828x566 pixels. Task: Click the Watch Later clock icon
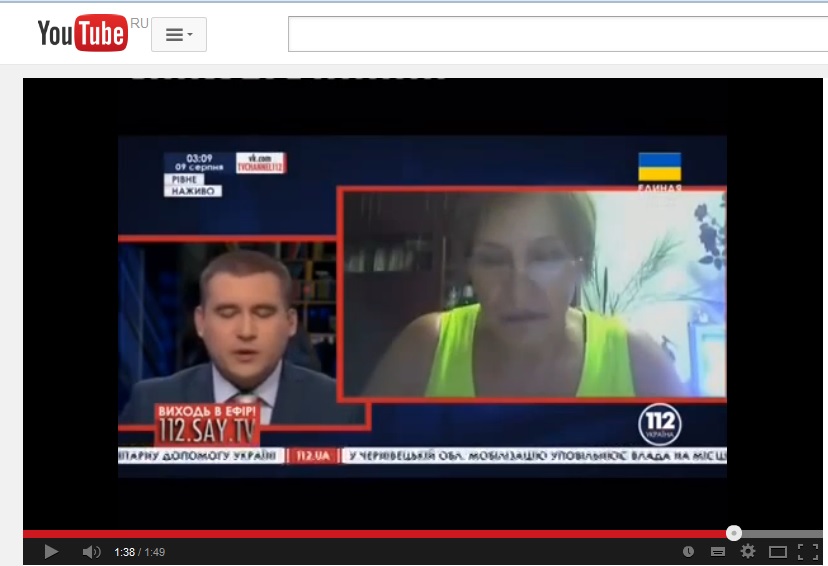click(688, 551)
